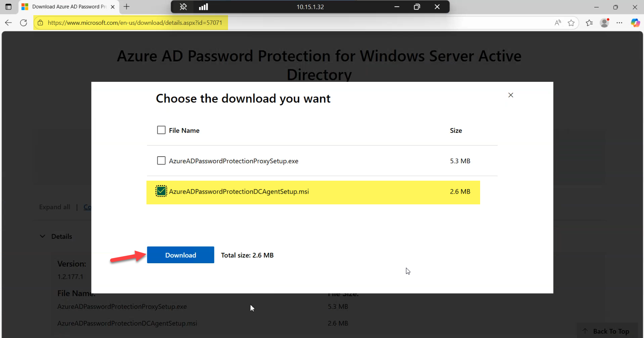Image resolution: width=644 pixels, height=338 pixels.
Task: Click Back To Top button
Action: pyautogui.click(x=607, y=331)
